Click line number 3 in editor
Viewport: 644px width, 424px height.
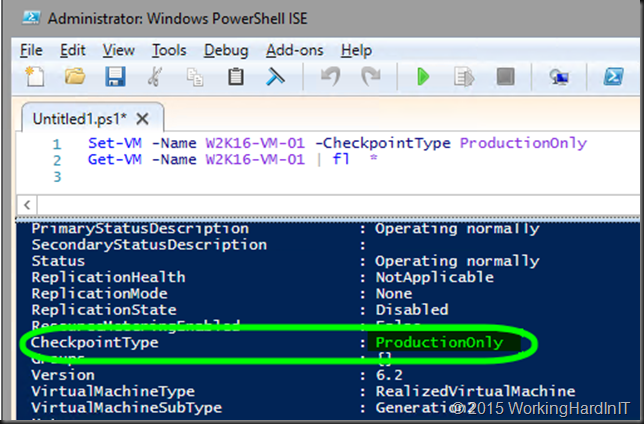57,177
